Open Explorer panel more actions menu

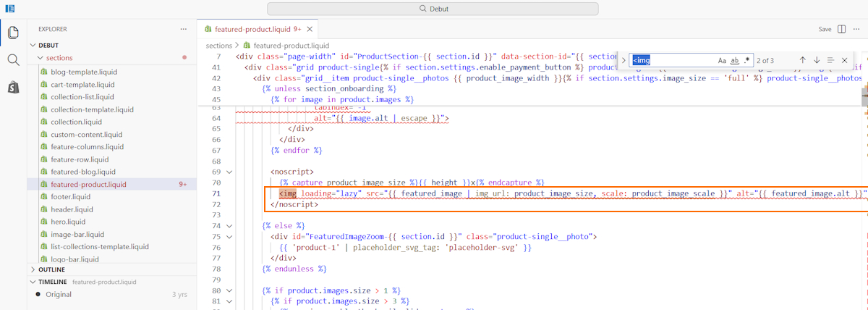[x=184, y=29]
